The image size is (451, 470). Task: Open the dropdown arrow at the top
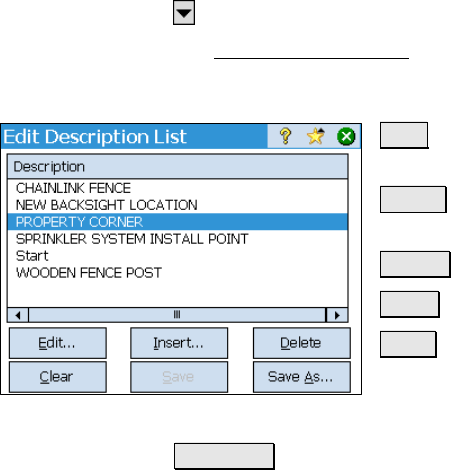[x=184, y=13]
